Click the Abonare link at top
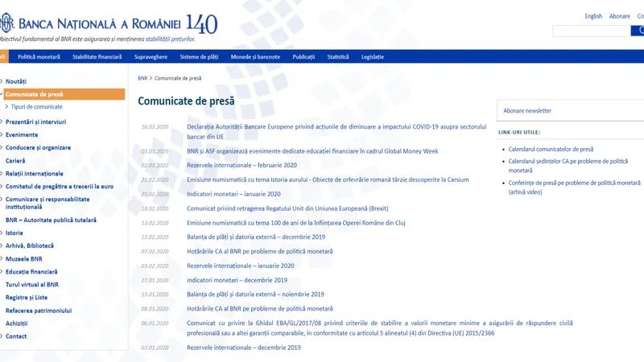 pyautogui.click(x=620, y=16)
